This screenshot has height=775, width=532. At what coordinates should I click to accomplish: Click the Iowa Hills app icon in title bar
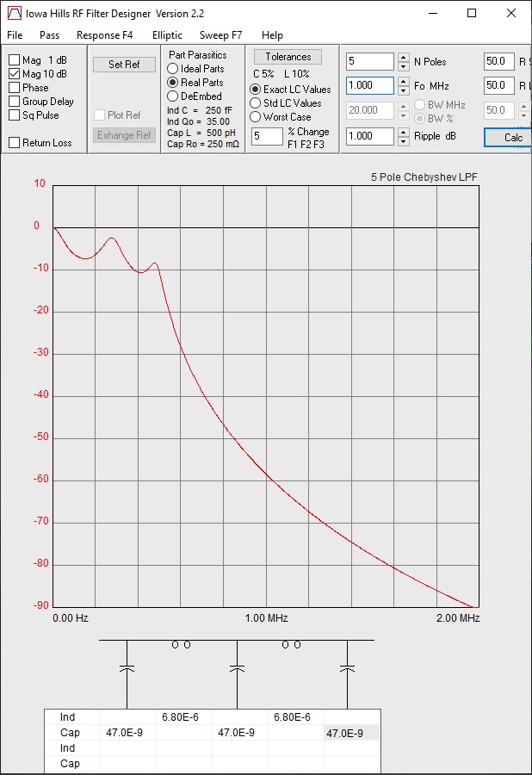click(x=15, y=13)
